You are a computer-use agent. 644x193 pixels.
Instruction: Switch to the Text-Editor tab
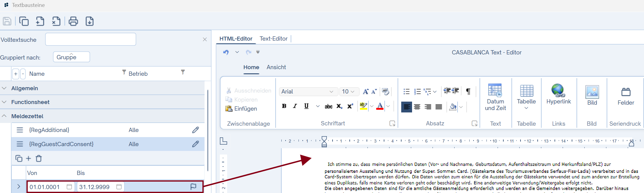[274, 38]
